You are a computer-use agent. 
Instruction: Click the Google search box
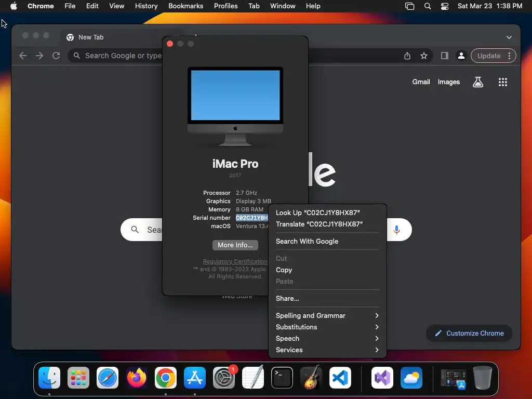coord(266,230)
